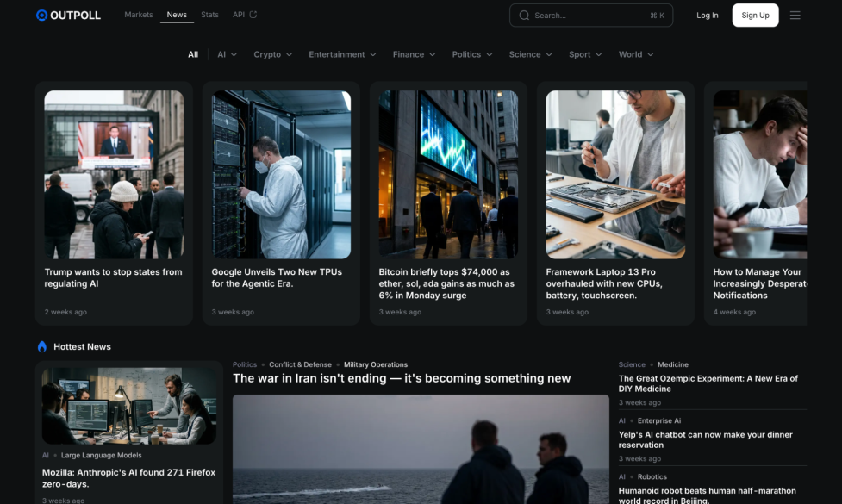Open 'Yelp's AI chatbot' dinner reservation headline

(x=705, y=439)
